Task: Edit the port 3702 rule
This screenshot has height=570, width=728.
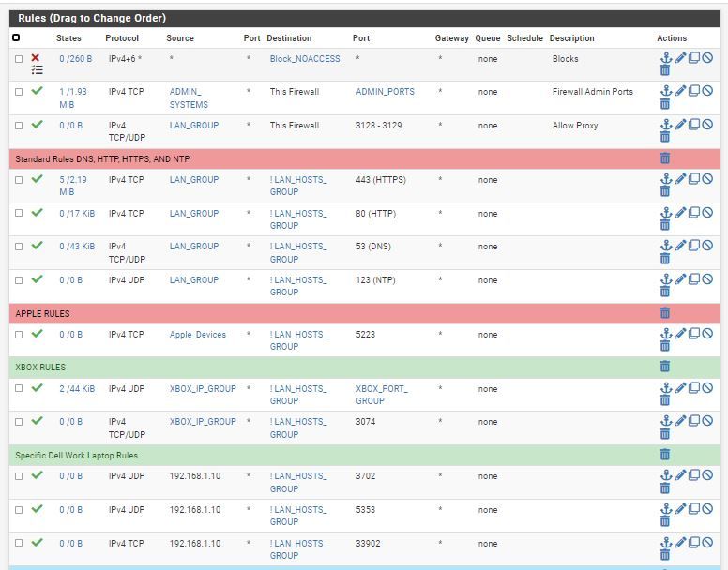Action: [x=680, y=475]
